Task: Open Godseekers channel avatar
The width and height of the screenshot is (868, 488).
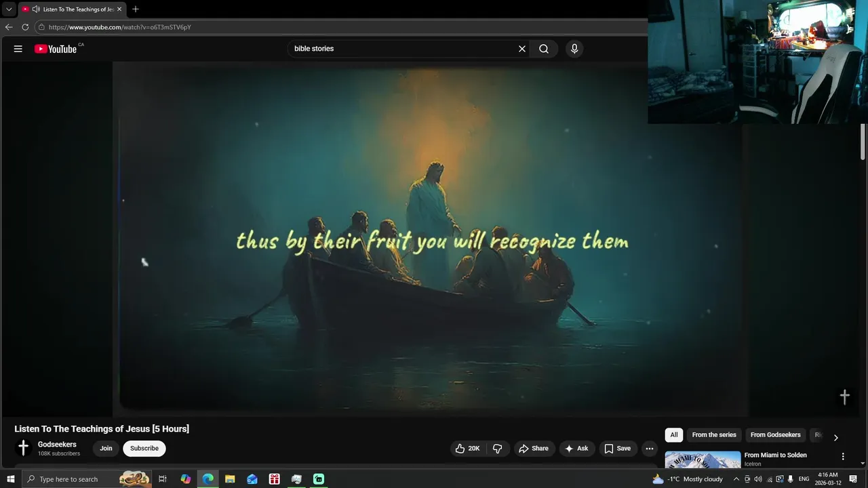Action: pos(24,448)
